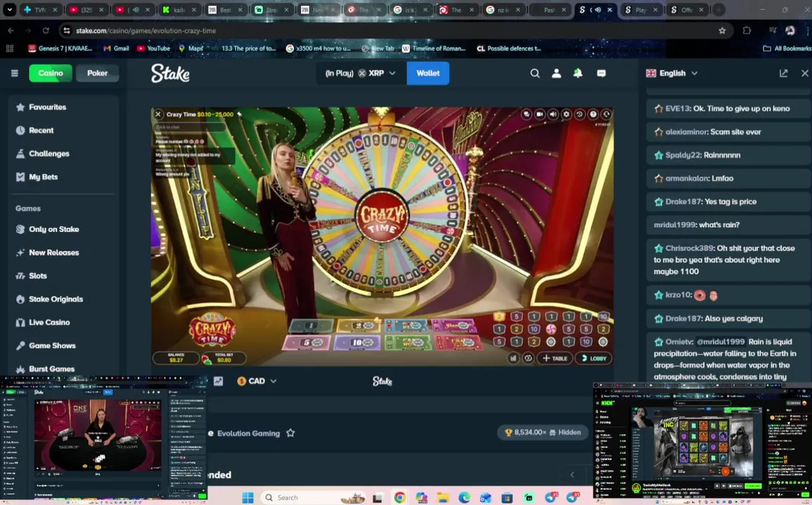Bookmark this page with star
The height and width of the screenshot is (505, 812).
click(722, 31)
